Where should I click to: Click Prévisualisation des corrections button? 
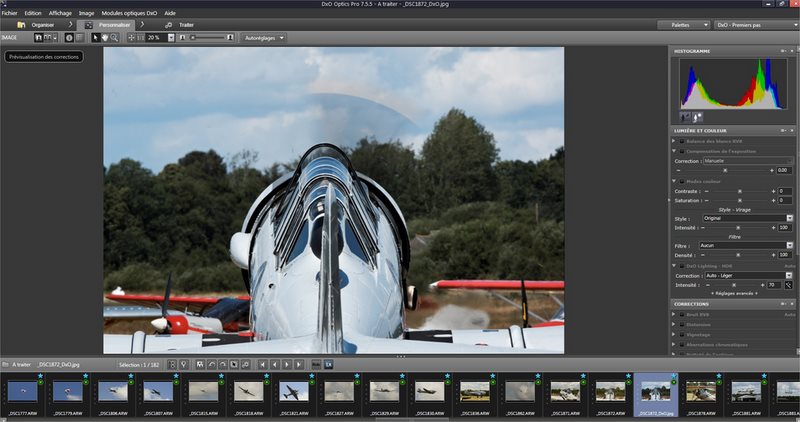[x=44, y=57]
